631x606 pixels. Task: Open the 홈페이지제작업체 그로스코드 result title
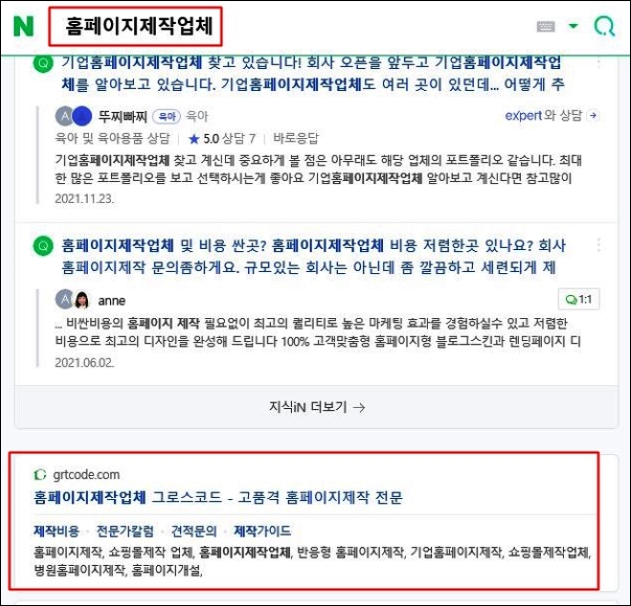point(218,497)
